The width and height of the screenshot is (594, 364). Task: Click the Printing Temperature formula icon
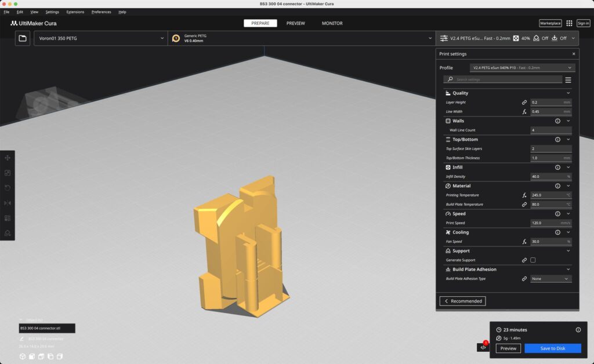pyautogui.click(x=524, y=195)
